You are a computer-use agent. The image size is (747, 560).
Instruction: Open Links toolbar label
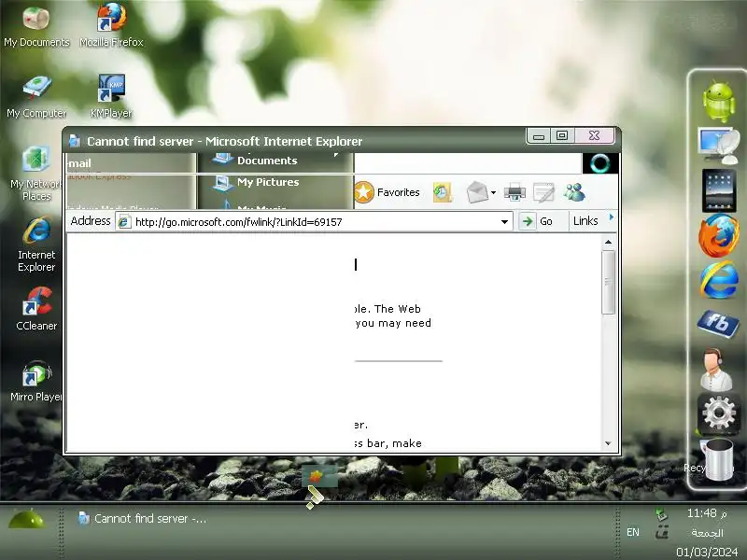point(585,221)
